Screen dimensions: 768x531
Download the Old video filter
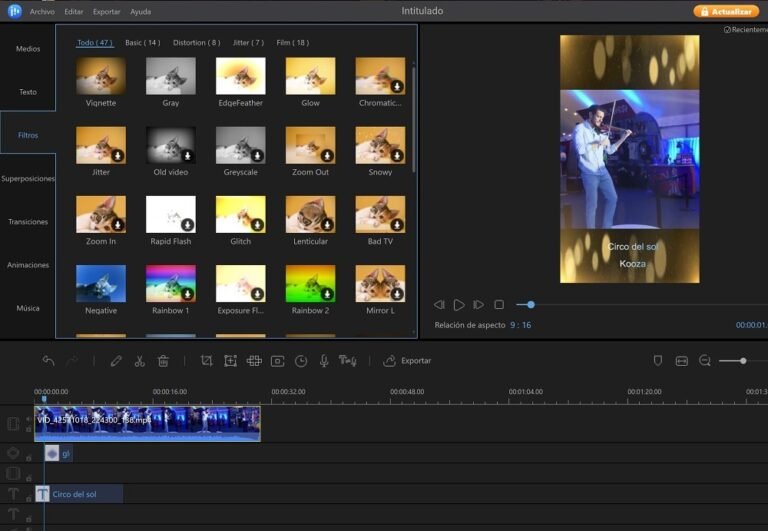187,155
